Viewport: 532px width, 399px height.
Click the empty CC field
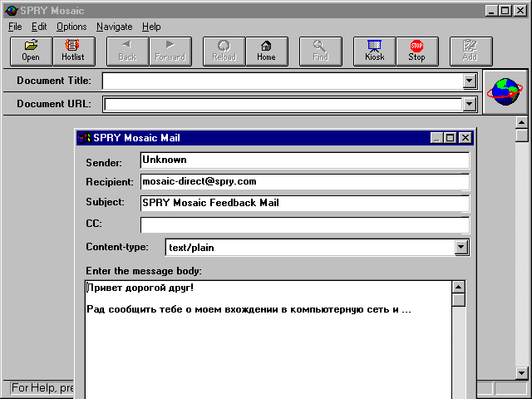coord(303,224)
